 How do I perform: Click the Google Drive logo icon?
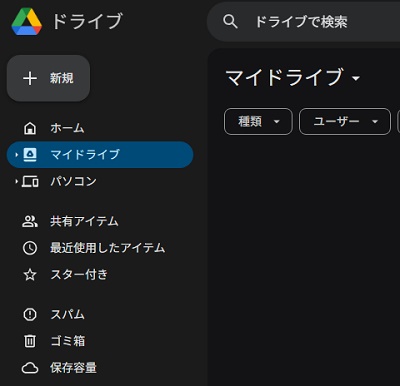click(x=27, y=22)
